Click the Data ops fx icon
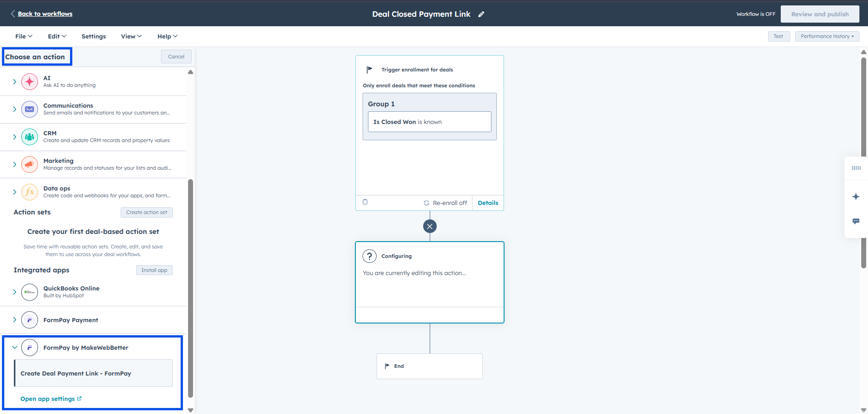The height and width of the screenshot is (414, 868). [x=29, y=192]
